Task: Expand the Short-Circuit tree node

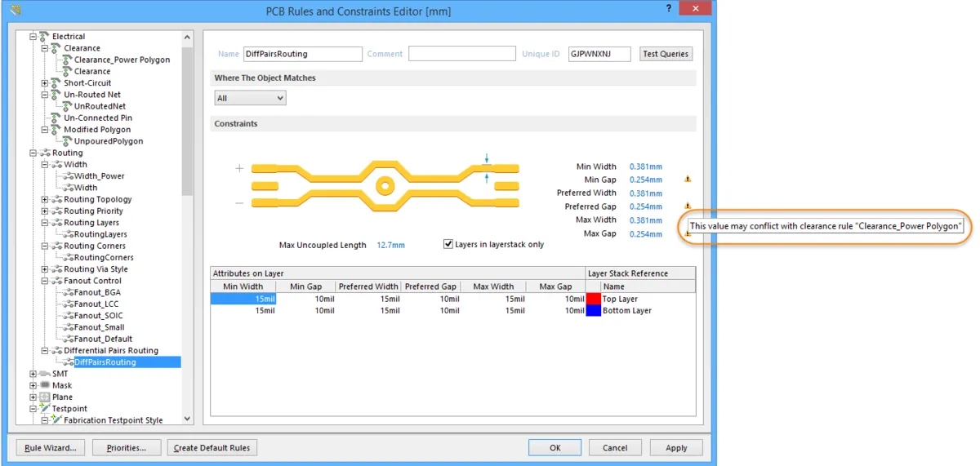Action: pyautogui.click(x=45, y=83)
